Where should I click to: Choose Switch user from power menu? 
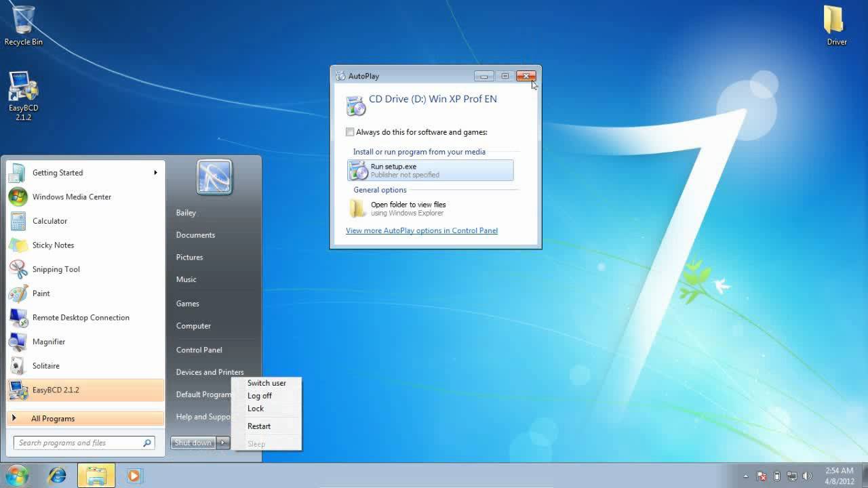pos(267,383)
